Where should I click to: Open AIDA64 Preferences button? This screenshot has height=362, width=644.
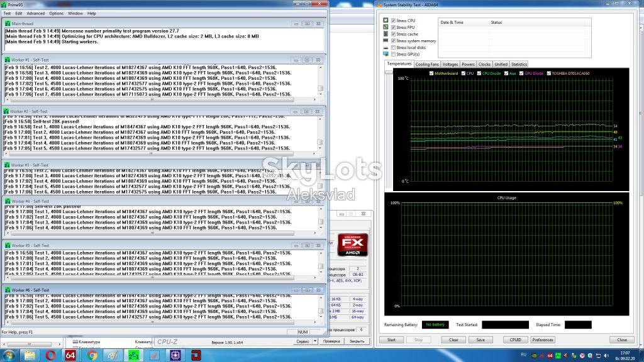(x=543, y=340)
